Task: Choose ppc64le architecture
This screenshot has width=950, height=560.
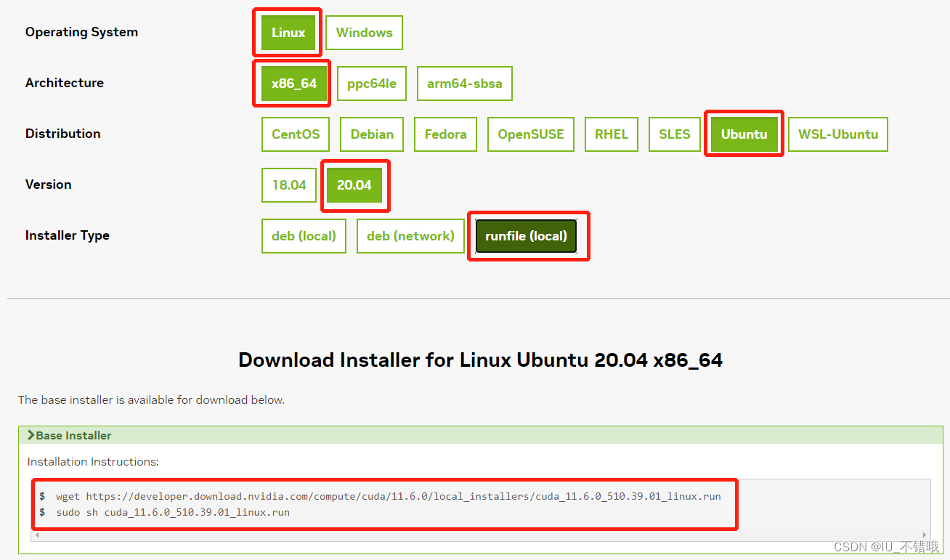Action: coord(372,84)
